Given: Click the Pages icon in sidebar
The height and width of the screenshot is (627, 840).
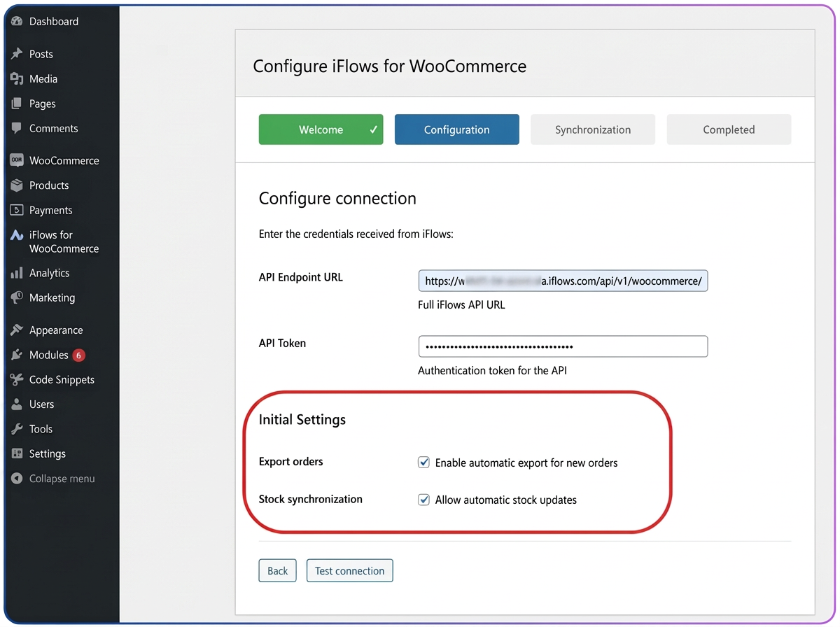Looking at the screenshot, I should pyautogui.click(x=17, y=104).
